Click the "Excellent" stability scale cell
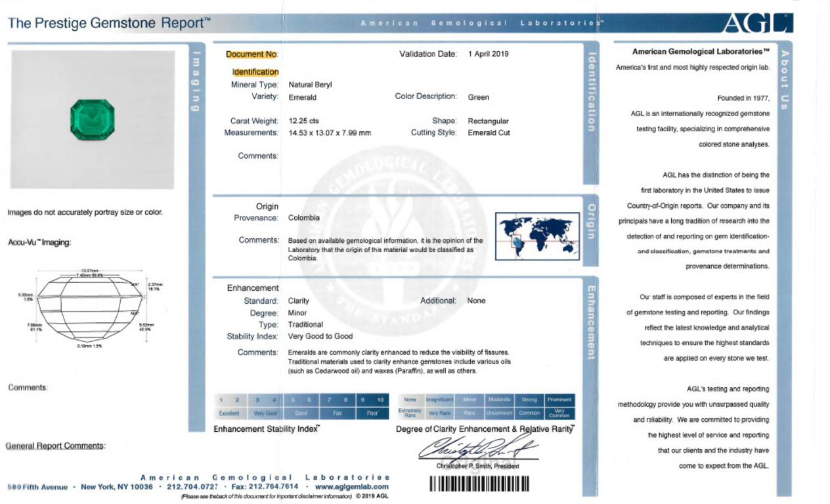Image resolution: width=830 pixels, height=504 pixels. tap(230, 413)
